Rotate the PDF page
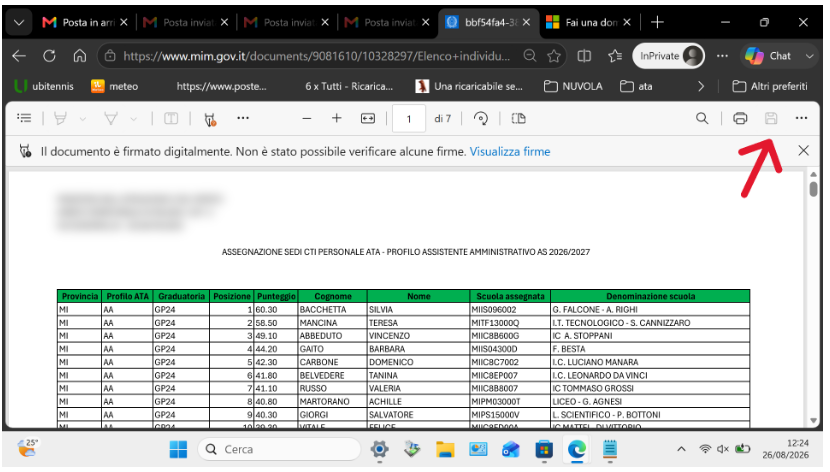Screen dimensions: 830x472 (481, 119)
